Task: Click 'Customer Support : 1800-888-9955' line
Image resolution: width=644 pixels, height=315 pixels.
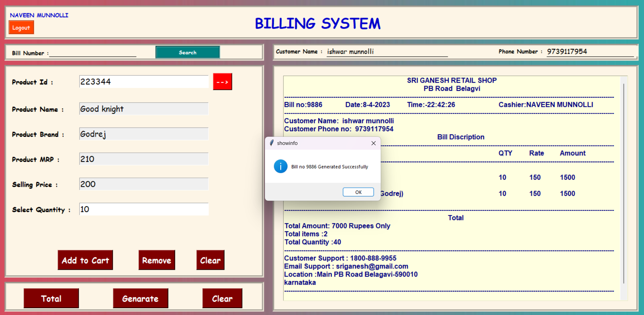Action: pos(340,258)
